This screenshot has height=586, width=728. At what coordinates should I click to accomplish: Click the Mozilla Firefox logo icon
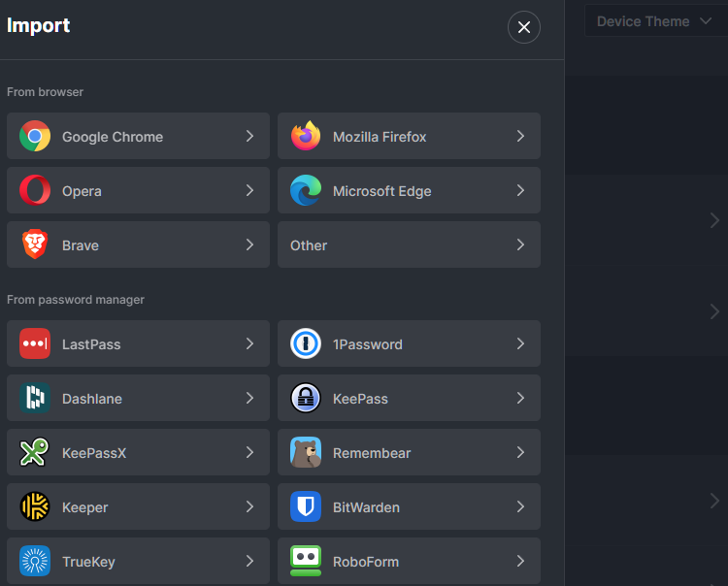tap(306, 136)
